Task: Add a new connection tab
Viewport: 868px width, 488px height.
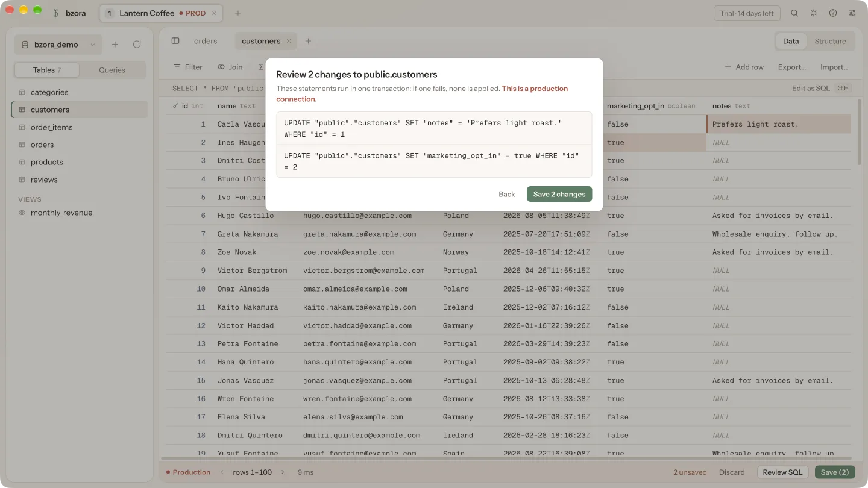Action: point(238,13)
